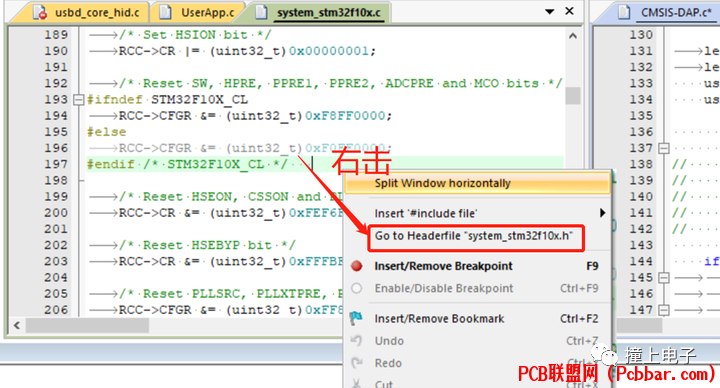Click 0xF8FF0000 value on line 194
This screenshot has height=388, width=720.
345,116
